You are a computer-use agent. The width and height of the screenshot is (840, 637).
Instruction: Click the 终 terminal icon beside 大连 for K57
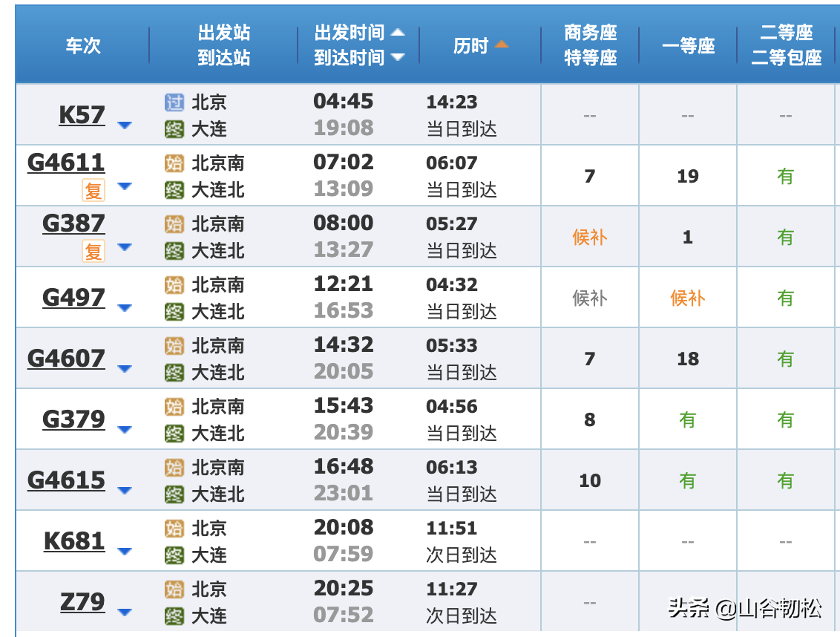click(174, 128)
